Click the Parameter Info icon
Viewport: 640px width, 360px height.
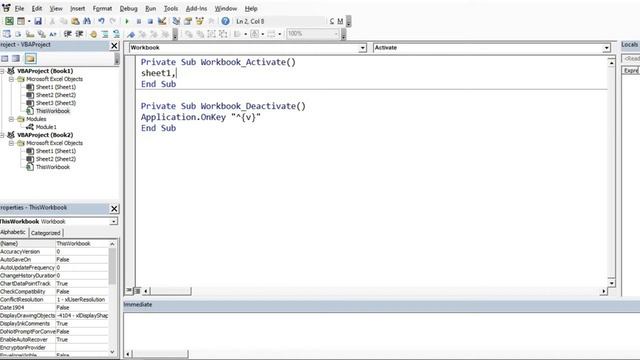(x=41, y=34)
